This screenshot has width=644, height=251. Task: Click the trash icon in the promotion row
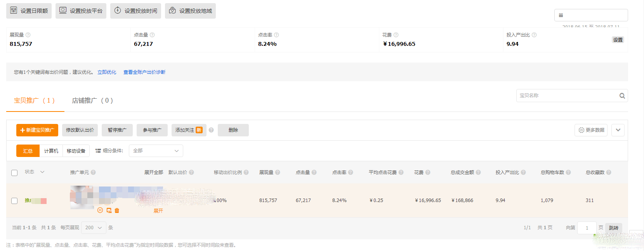117,210
